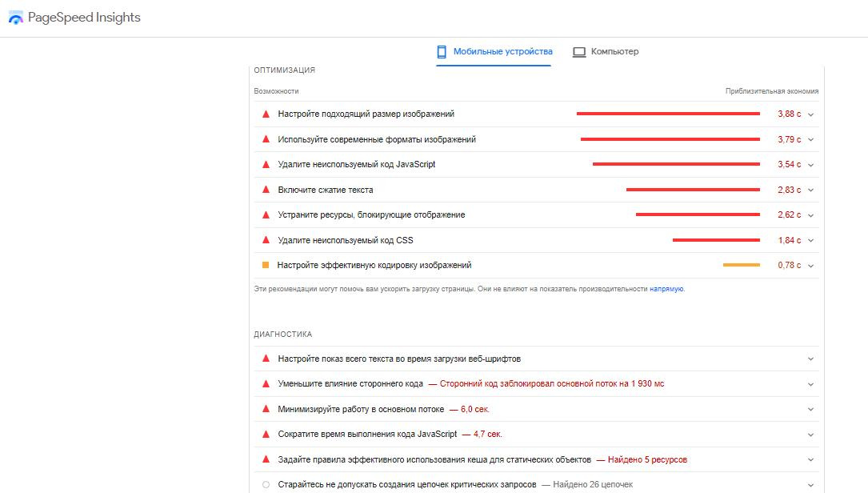Click the desktop computer icon in tabs
868x493 pixels.
tap(579, 51)
